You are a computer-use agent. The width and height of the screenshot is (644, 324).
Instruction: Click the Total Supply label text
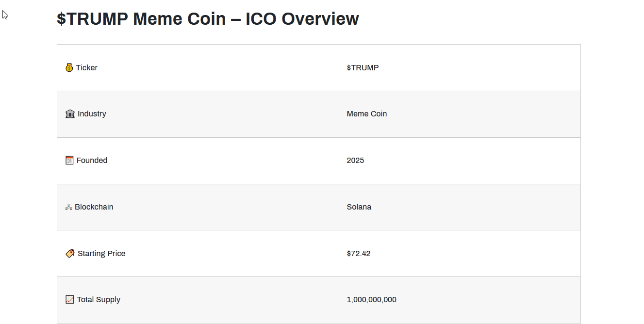click(x=99, y=300)
